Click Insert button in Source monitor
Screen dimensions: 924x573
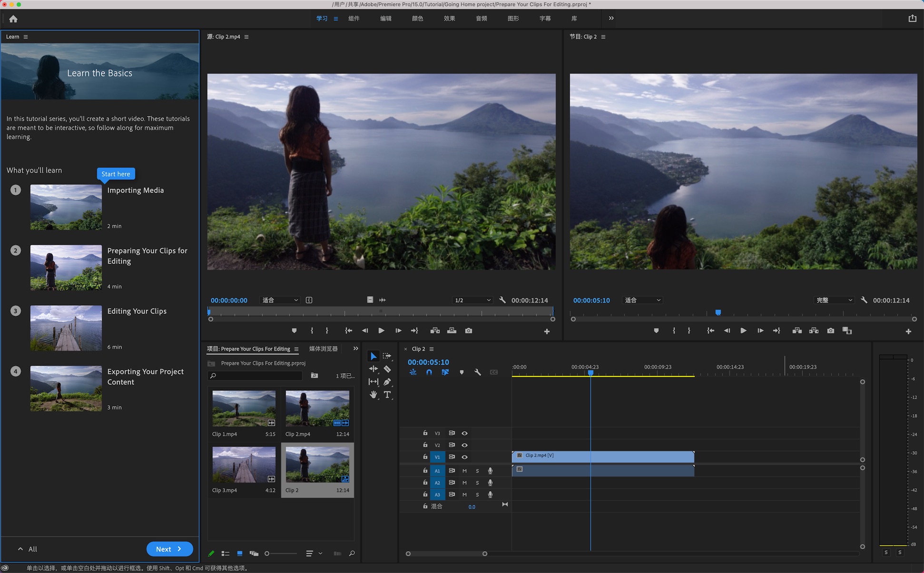click(435, 331)
